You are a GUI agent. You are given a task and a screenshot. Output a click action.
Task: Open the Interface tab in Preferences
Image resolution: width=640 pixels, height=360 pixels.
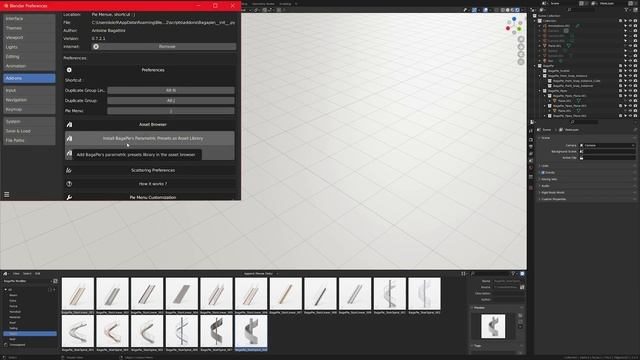[29, 19]
